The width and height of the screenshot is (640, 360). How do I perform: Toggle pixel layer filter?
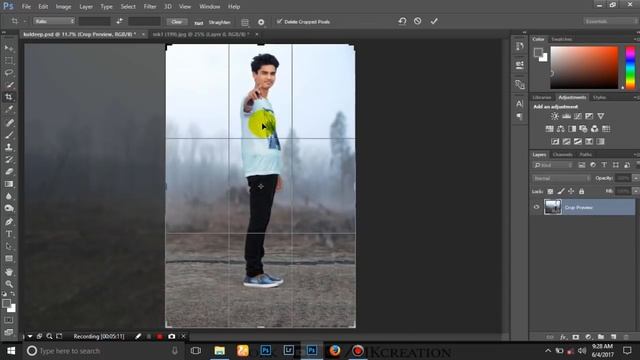(x=582, y=165)
